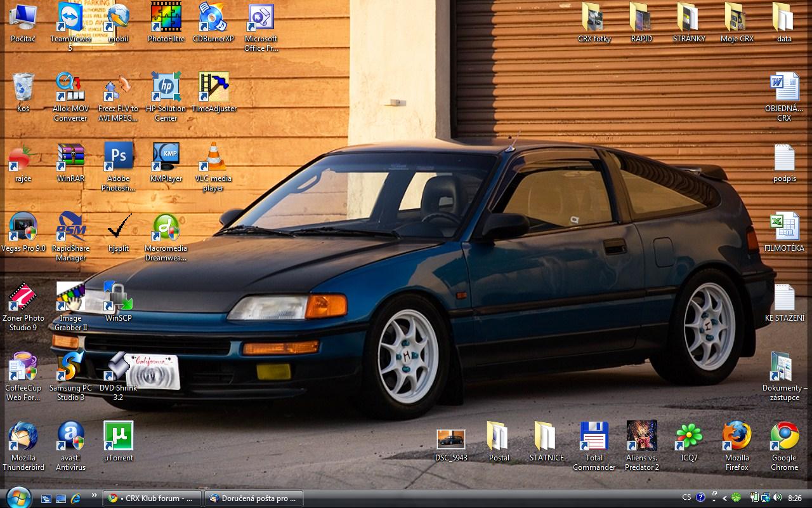This screenshot has width=812, height=508.
Task: Launch VLC media player from desktop
Action: click(213, 157)
